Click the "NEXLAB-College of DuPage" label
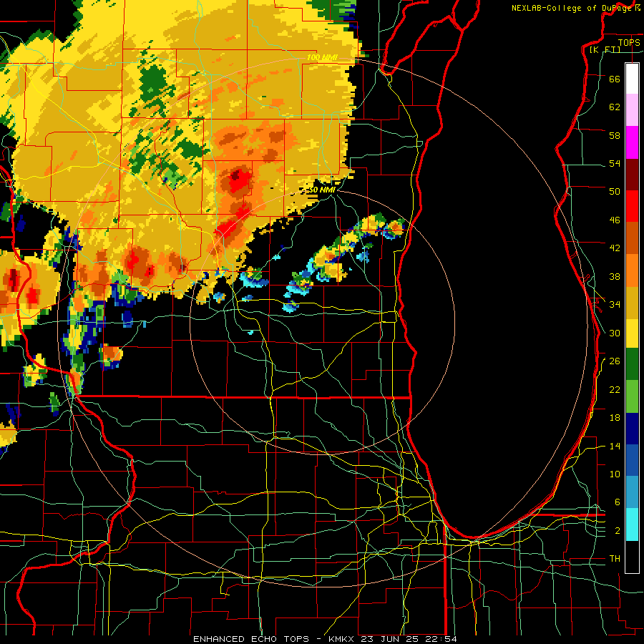Viewport: 644px width, 644px height. pos(571,8)
